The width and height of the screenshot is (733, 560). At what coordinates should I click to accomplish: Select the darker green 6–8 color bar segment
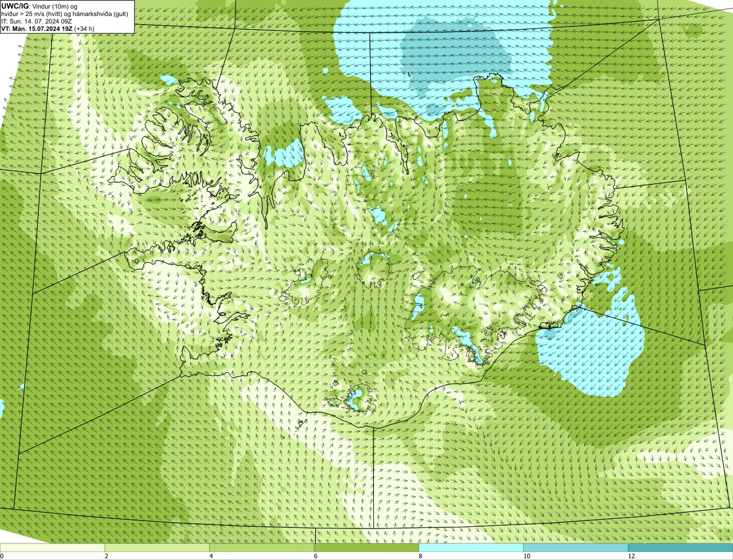366,548
